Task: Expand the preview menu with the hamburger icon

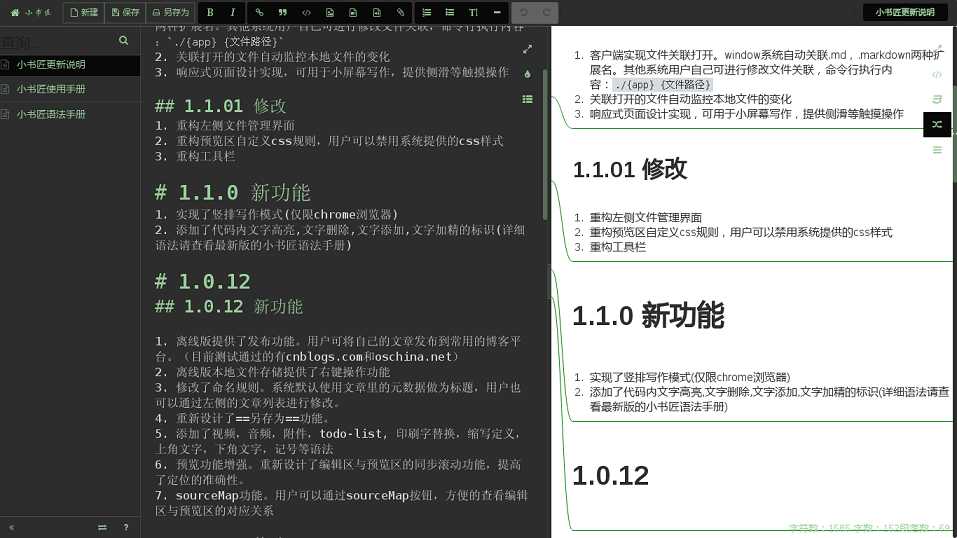Action: [x=937, y=150]
